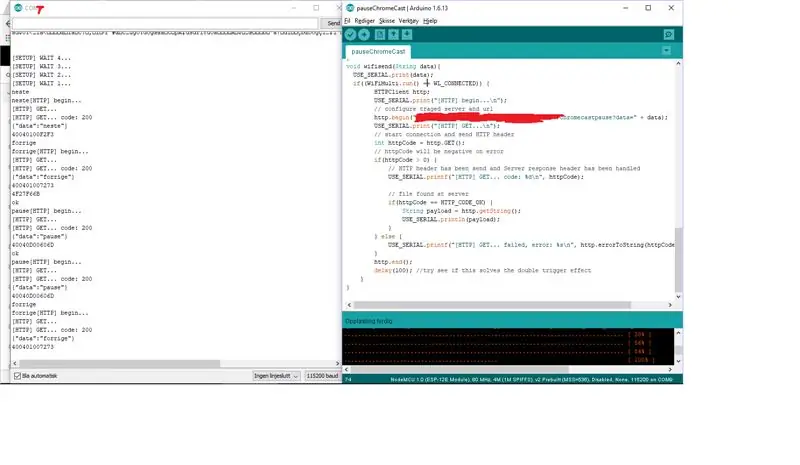Open a sketch using the Open arrow-up icon

[x=393, y=34]
